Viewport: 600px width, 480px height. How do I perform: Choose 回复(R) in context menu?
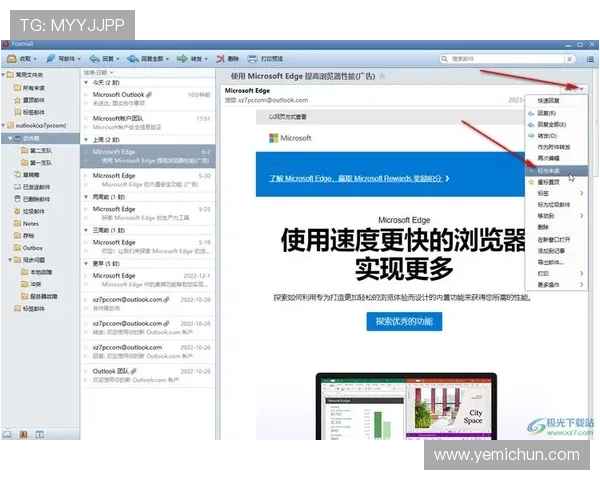556,113
